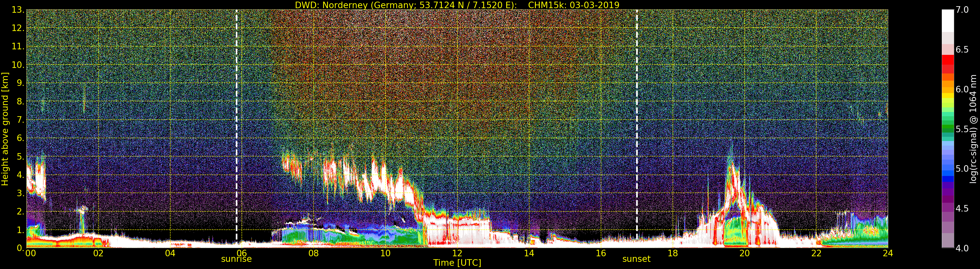Click the colorbar label 'log(rc-signal) @ 1064 nm'
This screenshot has width=980, height=269.
pos(973,129)
